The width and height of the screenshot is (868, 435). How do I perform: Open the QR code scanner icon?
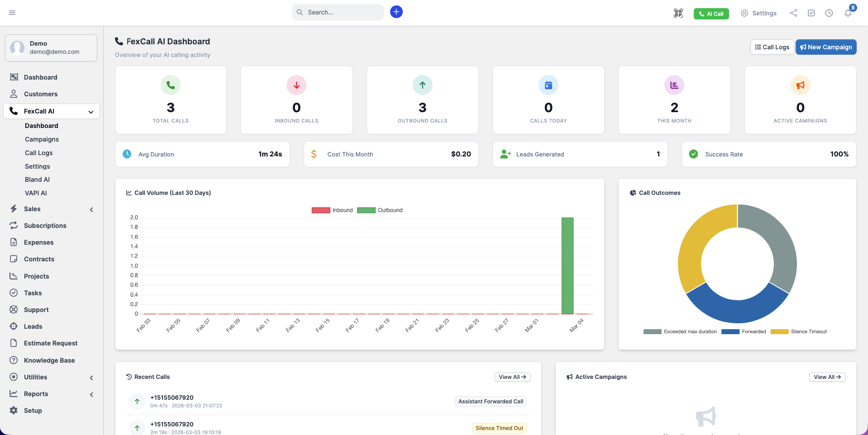(x=677, y=14)
